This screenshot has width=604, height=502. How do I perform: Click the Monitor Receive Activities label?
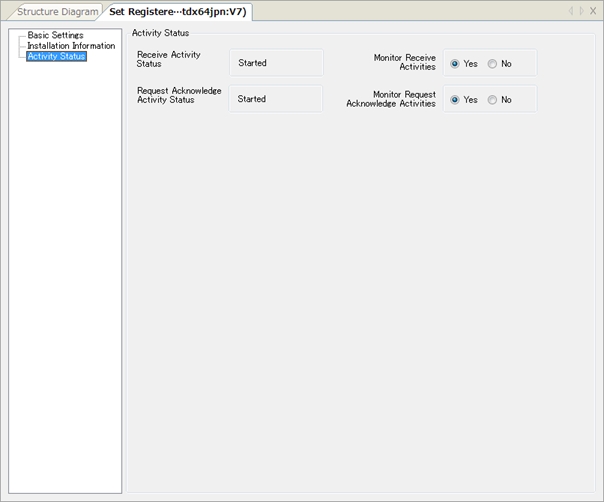pos(404,62)
